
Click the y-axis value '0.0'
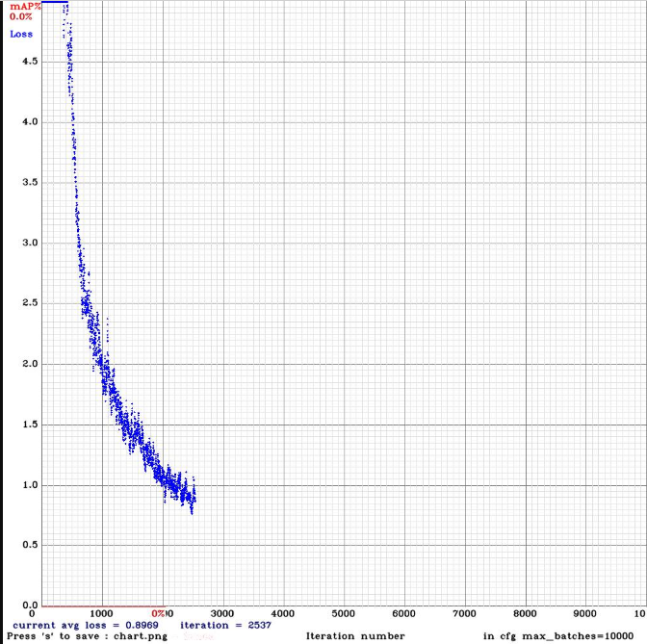30,605
